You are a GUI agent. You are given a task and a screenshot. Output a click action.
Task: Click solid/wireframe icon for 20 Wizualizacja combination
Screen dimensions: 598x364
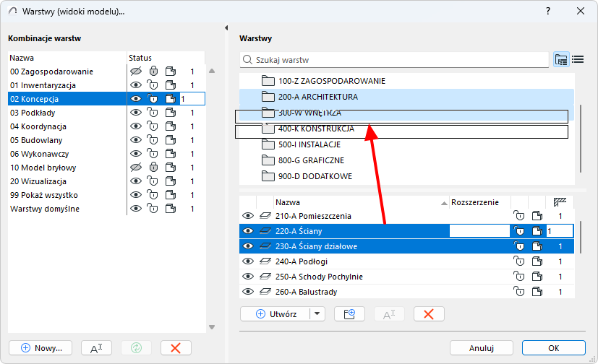[x=171, y=181]
